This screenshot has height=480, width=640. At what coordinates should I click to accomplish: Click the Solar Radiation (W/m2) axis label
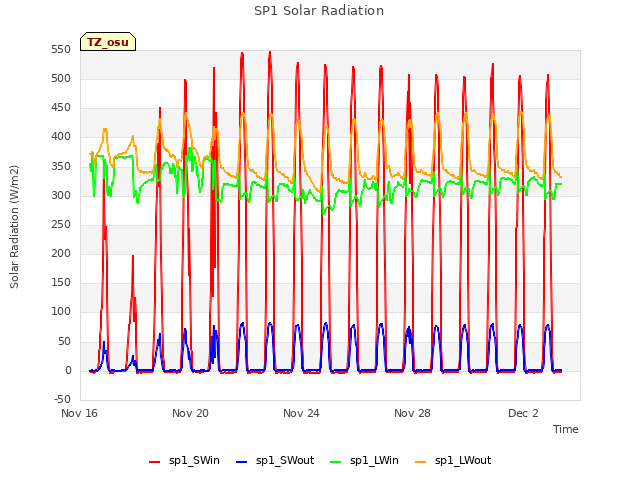(x=14, y=227)
